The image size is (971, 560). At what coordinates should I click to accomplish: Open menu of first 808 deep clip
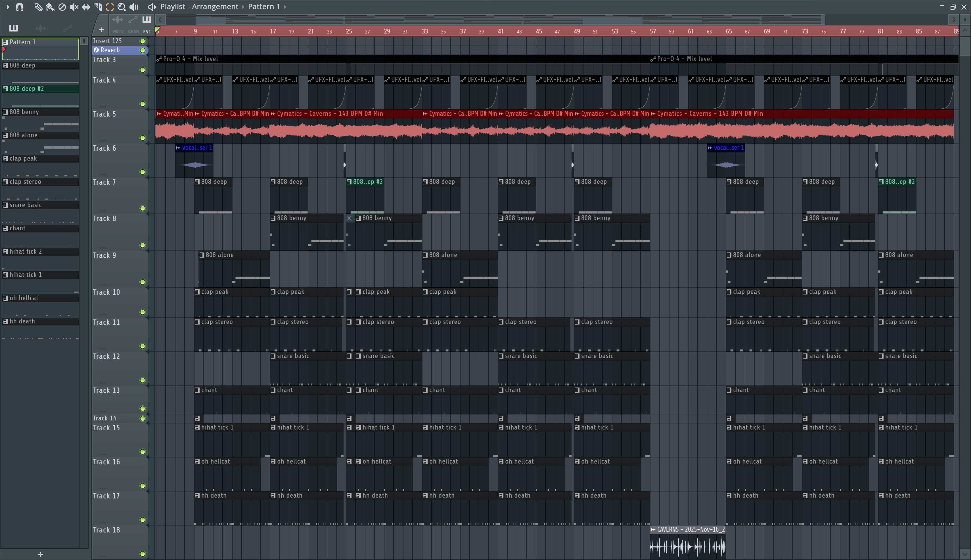point(197,182)
